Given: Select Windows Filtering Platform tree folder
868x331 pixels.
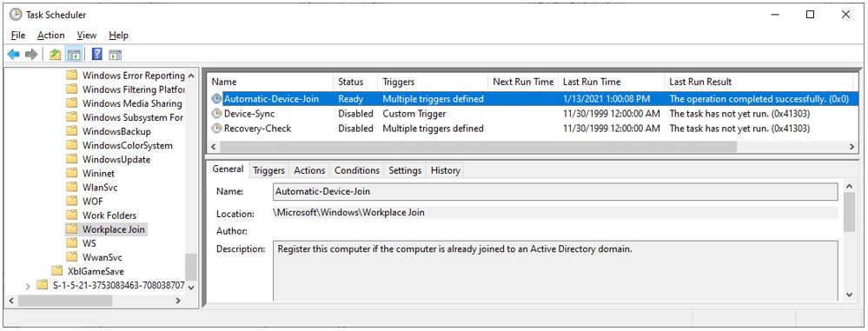Looking at the screenshot, I should coord(134,89).
